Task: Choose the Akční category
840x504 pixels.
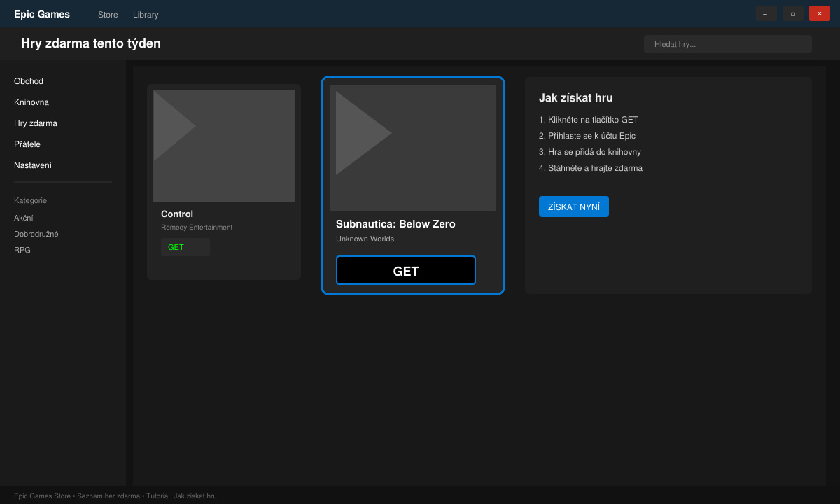Action: [x=24, y=218]
